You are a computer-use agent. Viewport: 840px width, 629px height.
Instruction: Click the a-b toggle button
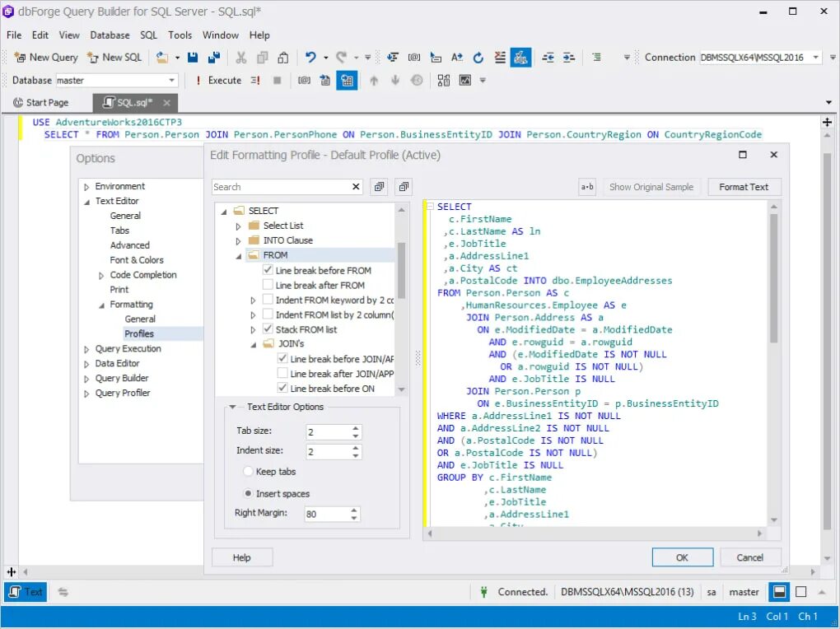click(587, 186)
